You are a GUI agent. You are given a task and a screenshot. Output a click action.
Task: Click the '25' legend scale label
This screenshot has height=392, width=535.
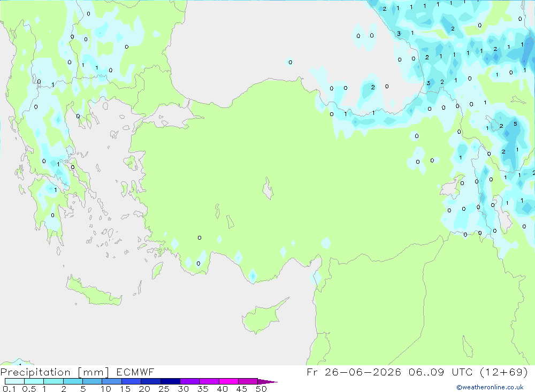164,389
